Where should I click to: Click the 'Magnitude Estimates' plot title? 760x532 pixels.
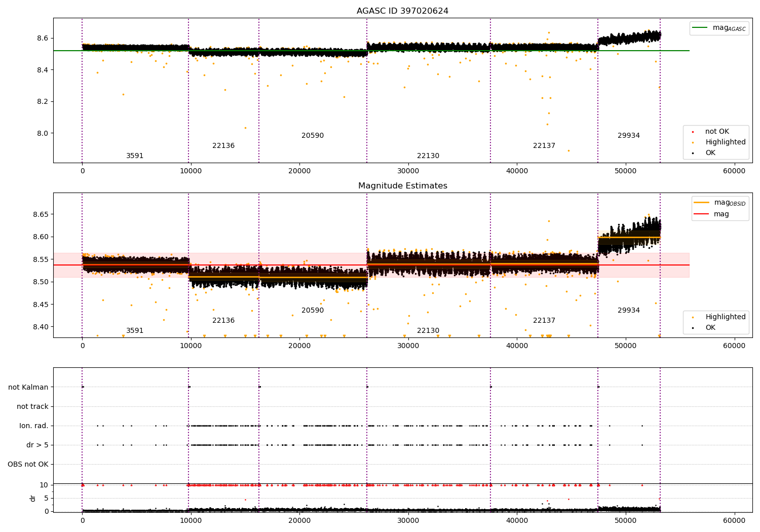pos(402,186)
